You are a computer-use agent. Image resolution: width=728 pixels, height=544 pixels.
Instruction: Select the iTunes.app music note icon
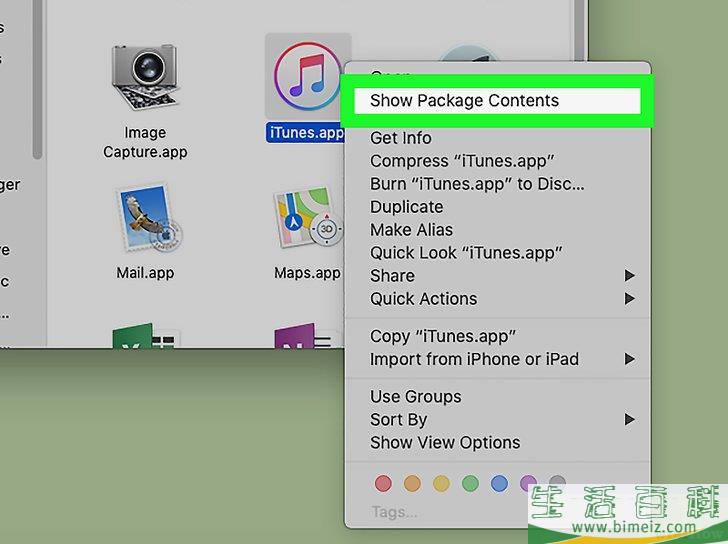click(x=308, y=76)
